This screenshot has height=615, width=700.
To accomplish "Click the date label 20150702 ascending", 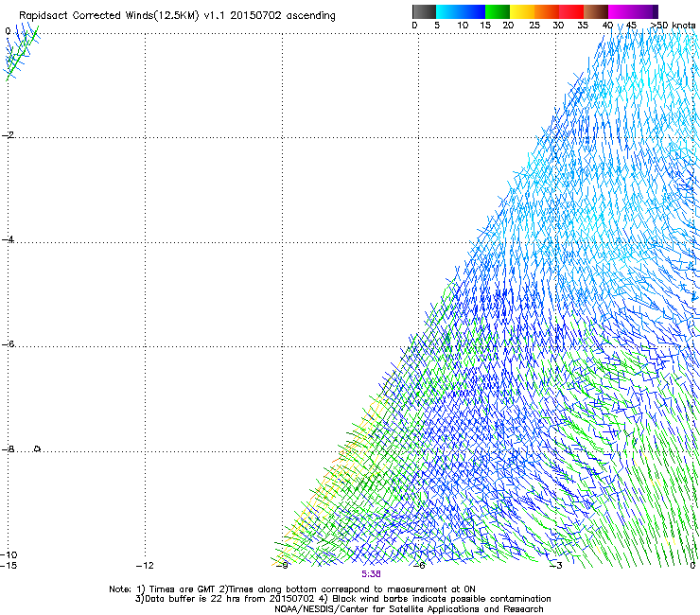I will tap(283, 15).
